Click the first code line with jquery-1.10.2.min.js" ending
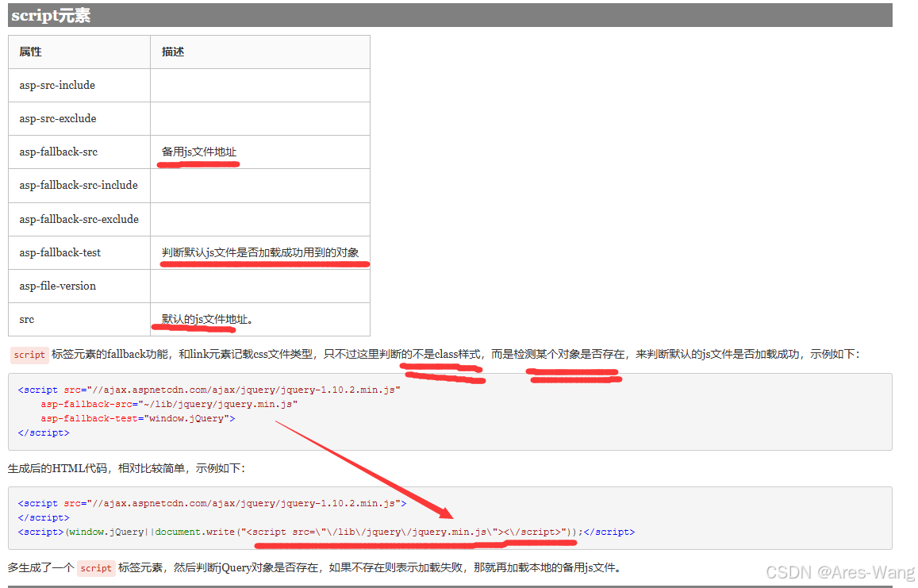 209,390
